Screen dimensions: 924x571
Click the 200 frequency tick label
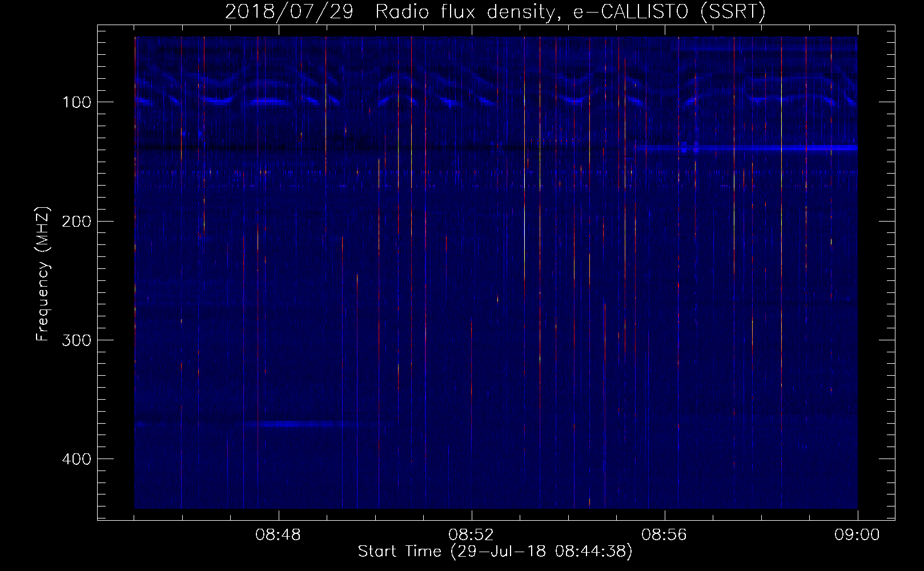(x=77, y=221)
